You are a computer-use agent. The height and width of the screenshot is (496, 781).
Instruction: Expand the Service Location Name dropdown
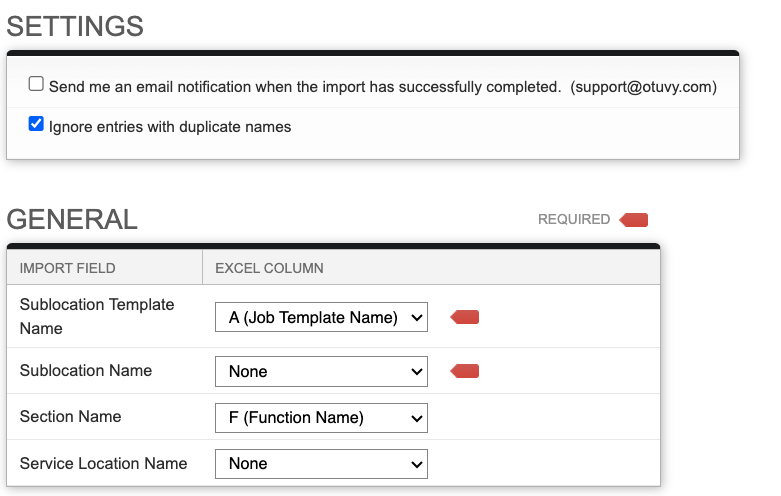(321, 464)
